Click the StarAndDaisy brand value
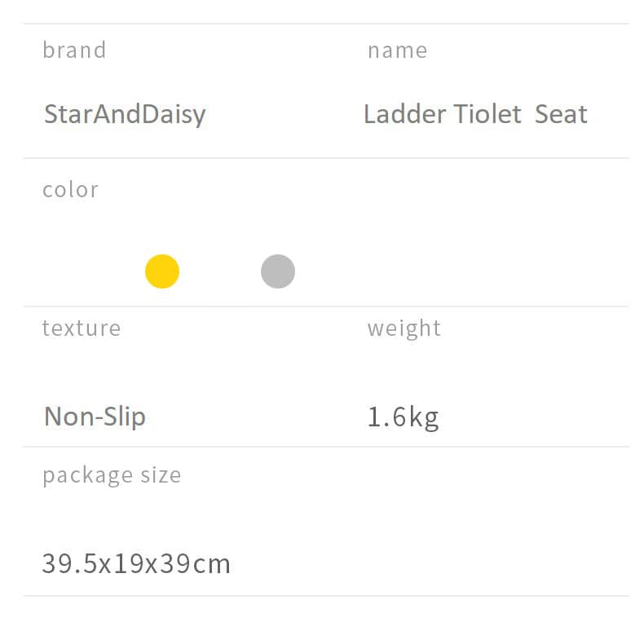The height and width of the screenshot is (644, 644). tap(125, 114)
